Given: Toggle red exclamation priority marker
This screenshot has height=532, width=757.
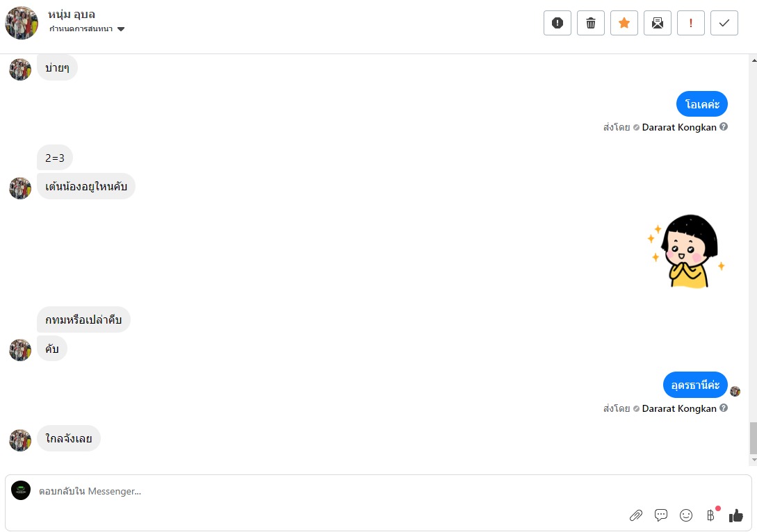Looking at the screenshot, I should 691,23.
